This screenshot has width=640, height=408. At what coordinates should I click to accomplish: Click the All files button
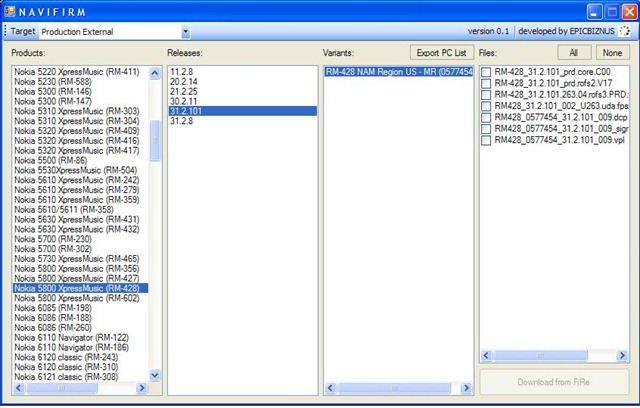[574, 53]
